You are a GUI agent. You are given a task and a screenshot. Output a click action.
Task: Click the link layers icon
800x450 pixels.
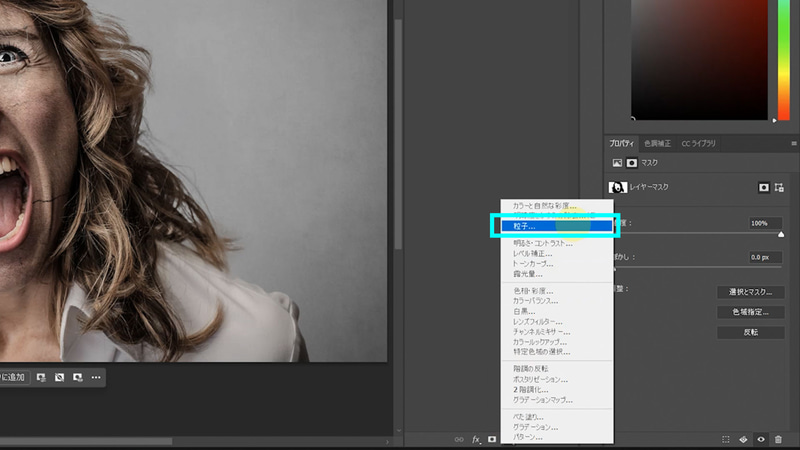click(459, 439)
